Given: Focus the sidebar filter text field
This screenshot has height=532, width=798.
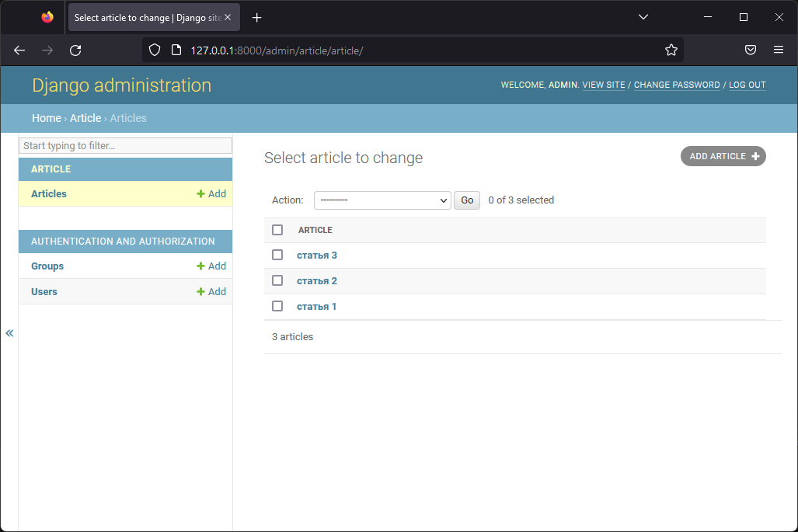Looking at the screenshot, I should [x=125, y=146].
